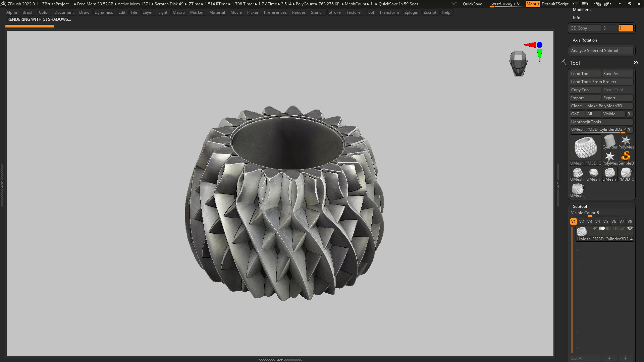
Task: Click the subtool intersection boolean icon
Action: (616, 229)
